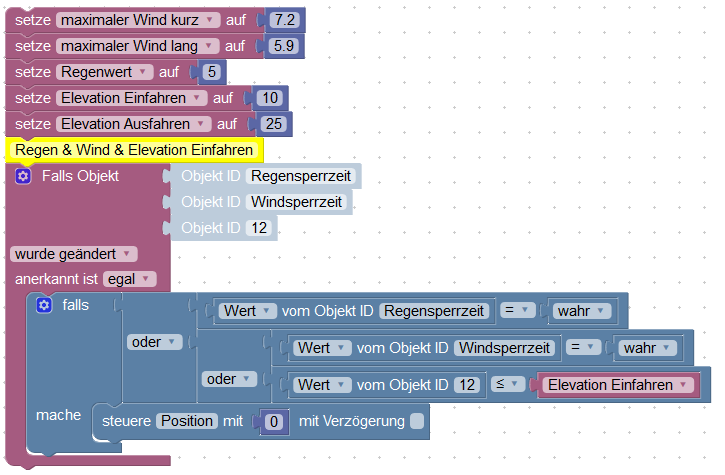The image size is (725, 475).
Task: Edit the value 7.2 number field
Action: tap(285, 20)
